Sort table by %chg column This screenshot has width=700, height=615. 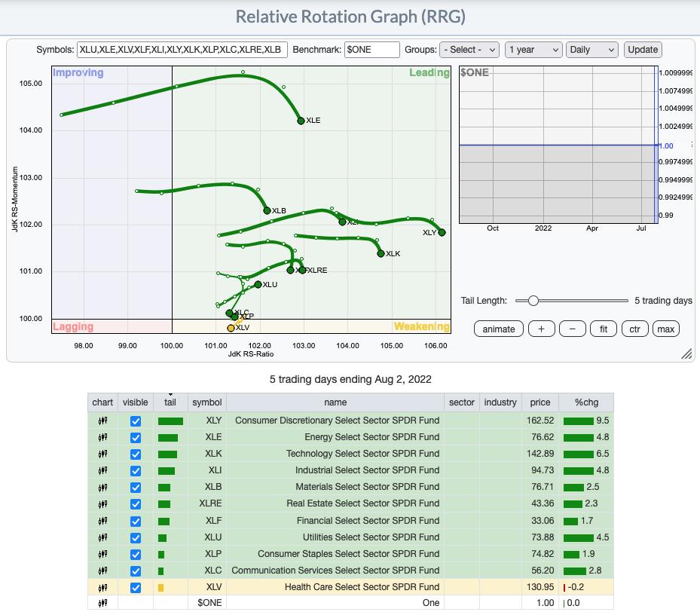586,402
